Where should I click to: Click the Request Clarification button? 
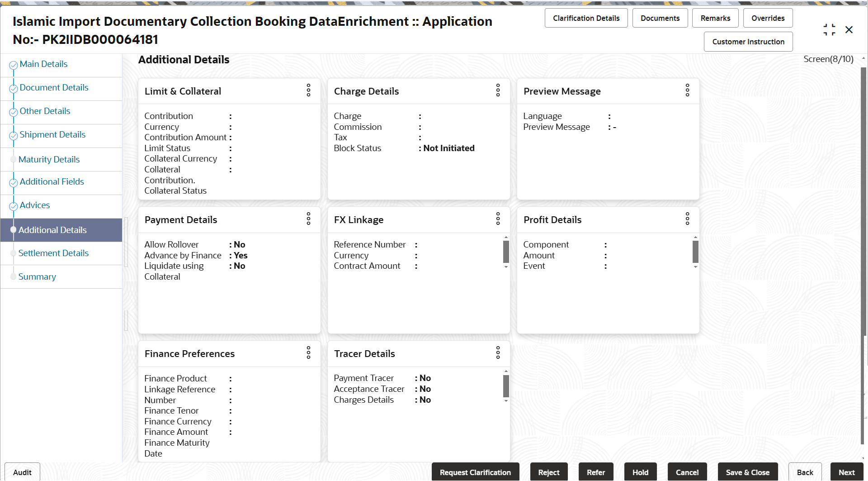tap(475, 472)
